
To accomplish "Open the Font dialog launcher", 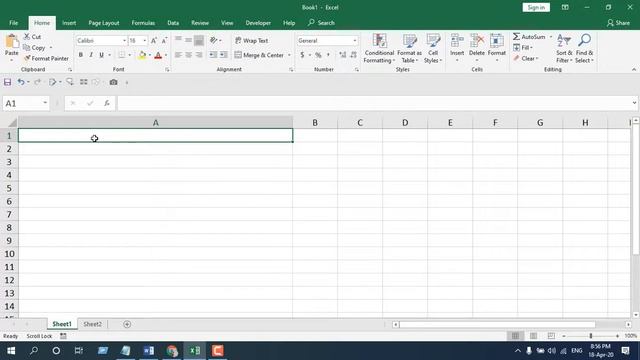I will click(x=167, y=70).
